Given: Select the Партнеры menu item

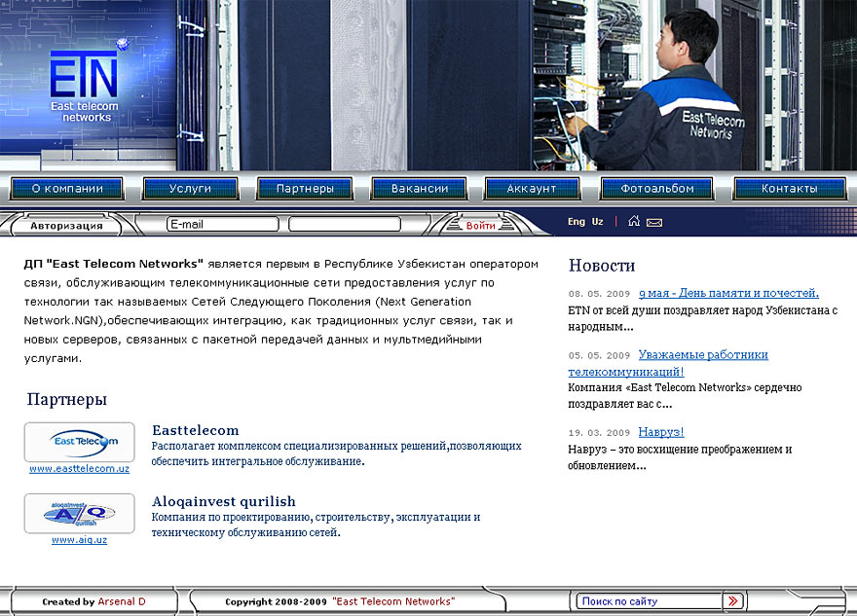Looking at the screenshot, I should point(305,189).
